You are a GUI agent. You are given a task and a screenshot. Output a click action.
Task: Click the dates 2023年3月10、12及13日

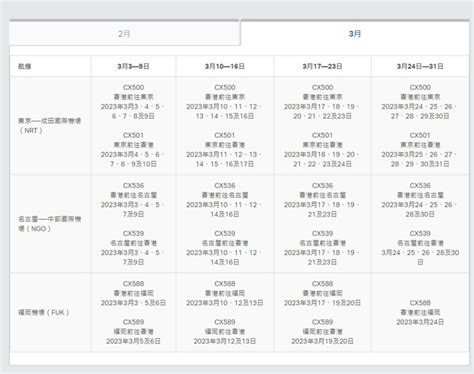coord(225,303)
